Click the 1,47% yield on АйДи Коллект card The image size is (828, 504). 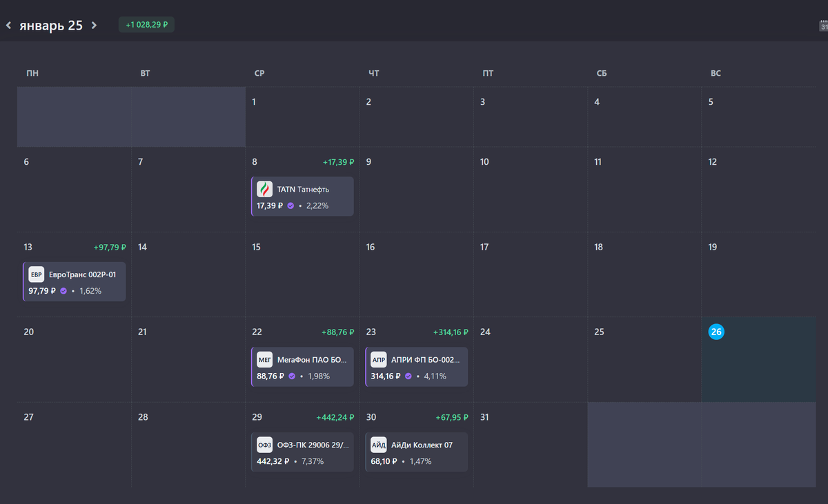420,461
